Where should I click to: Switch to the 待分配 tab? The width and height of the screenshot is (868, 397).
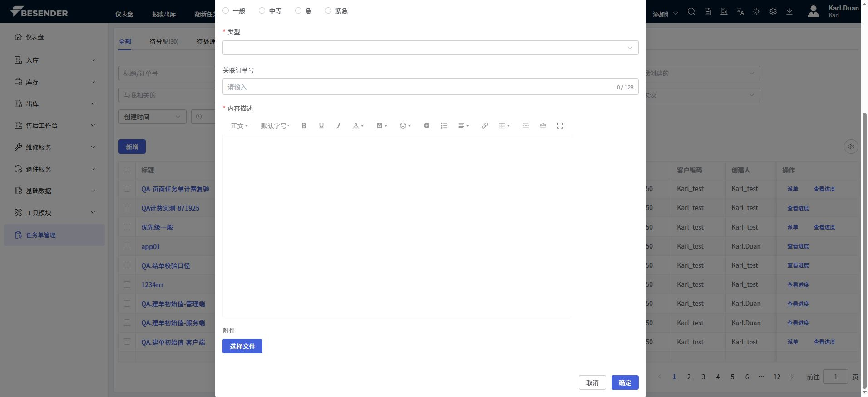[x=164, y=42]
